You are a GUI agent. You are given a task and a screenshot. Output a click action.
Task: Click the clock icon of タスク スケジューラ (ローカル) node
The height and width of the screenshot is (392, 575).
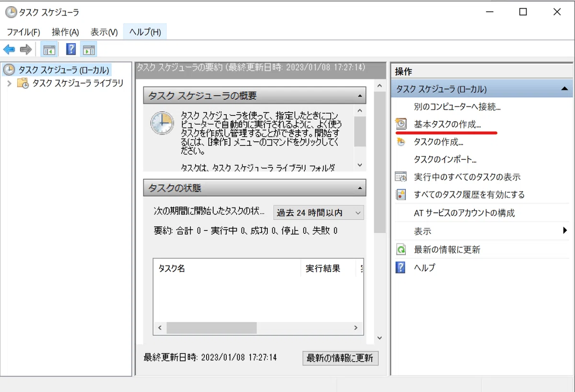[9, 70]
